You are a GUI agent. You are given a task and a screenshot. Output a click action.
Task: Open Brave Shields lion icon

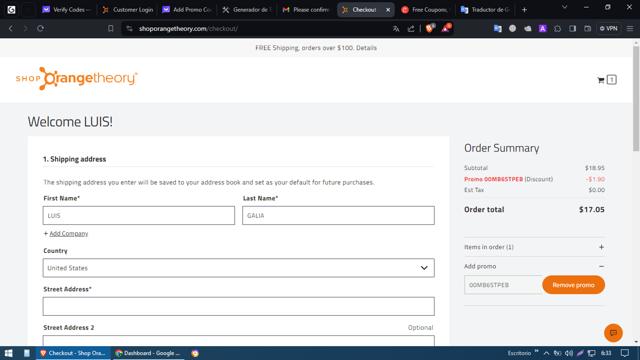[430, 28]
